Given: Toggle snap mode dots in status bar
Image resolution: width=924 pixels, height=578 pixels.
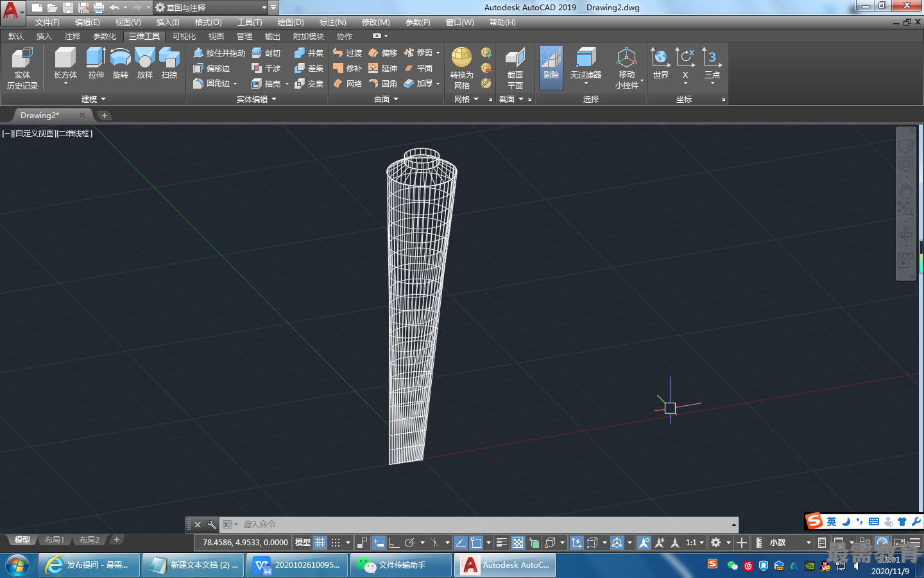Looking at the screenshot, I should point(336,543).
